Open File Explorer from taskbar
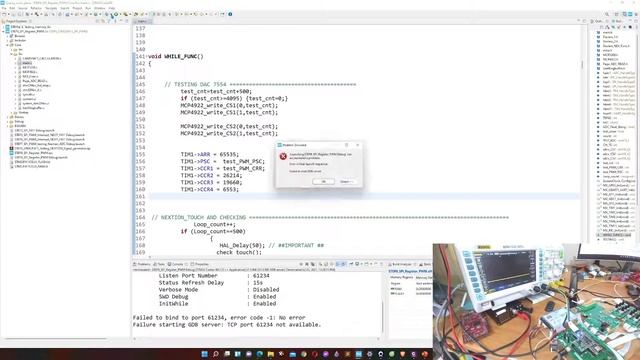640x360 pixels. click(271, 354)
